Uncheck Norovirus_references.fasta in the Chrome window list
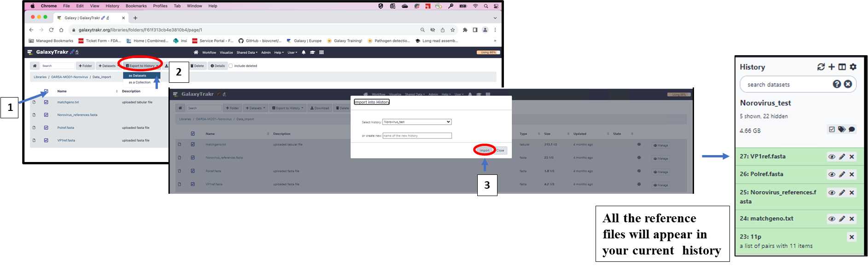 point(46,115)
